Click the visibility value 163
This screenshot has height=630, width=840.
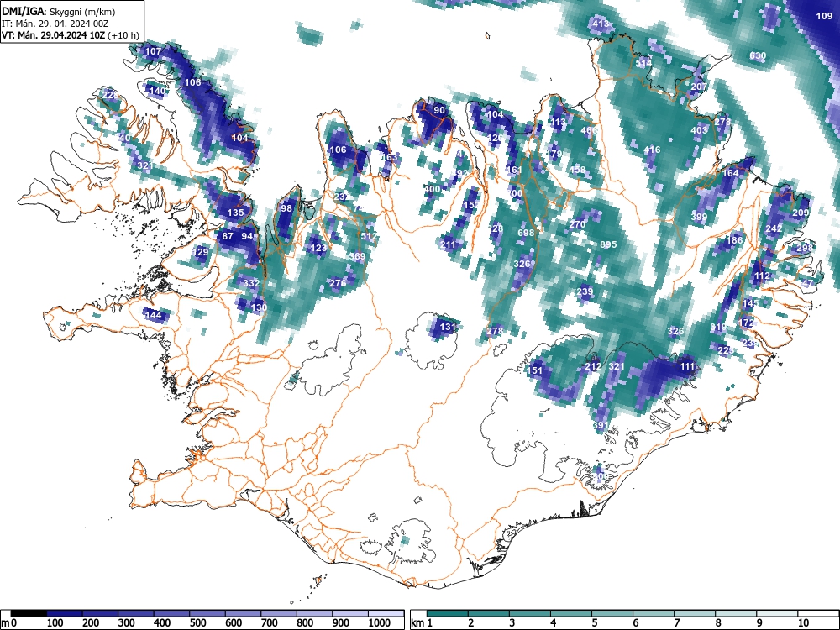(390, 157)
